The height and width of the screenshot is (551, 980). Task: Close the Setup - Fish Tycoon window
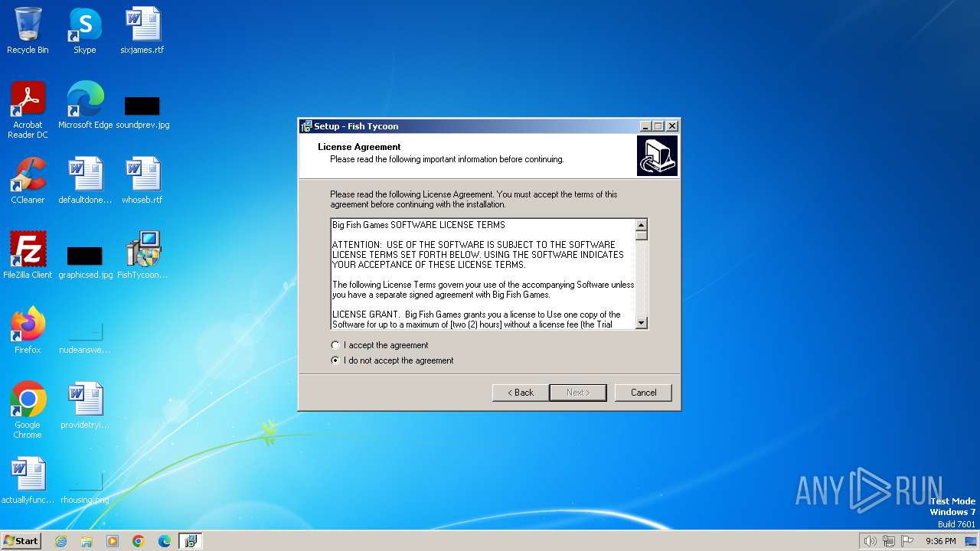point(672,126)
